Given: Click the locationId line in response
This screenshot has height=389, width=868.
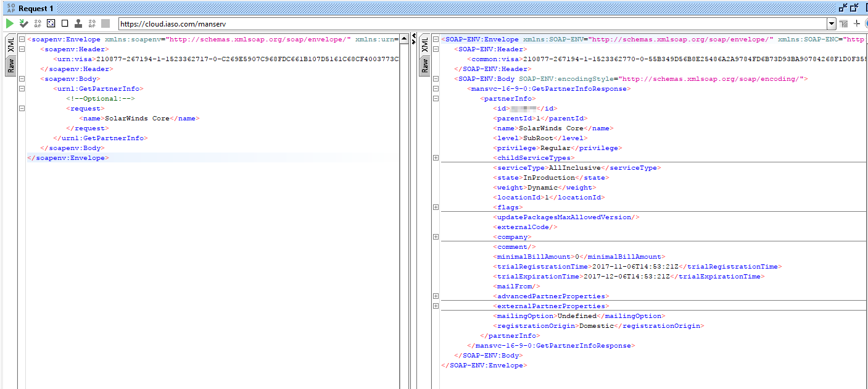Looking at the screenshot, I should point(549,197).
